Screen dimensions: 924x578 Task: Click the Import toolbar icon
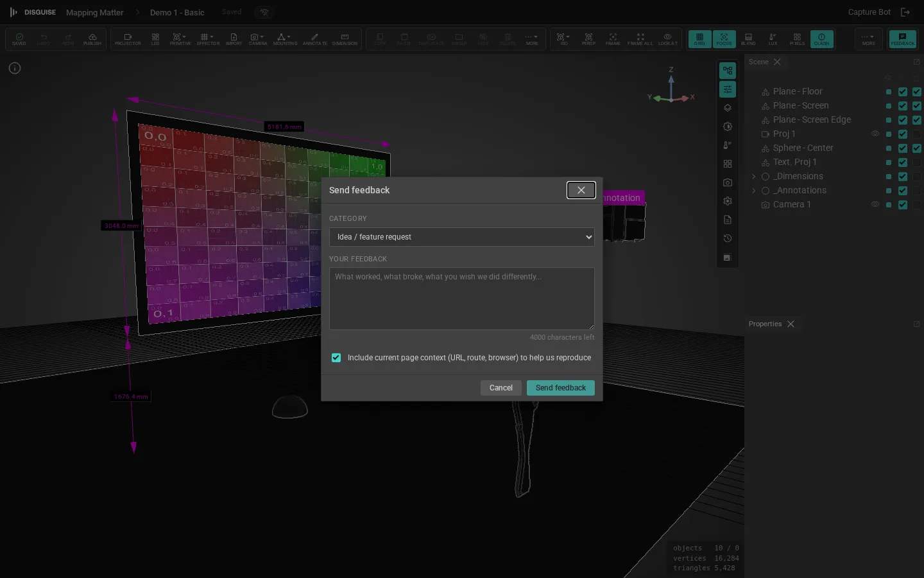(x=234, y=39)
